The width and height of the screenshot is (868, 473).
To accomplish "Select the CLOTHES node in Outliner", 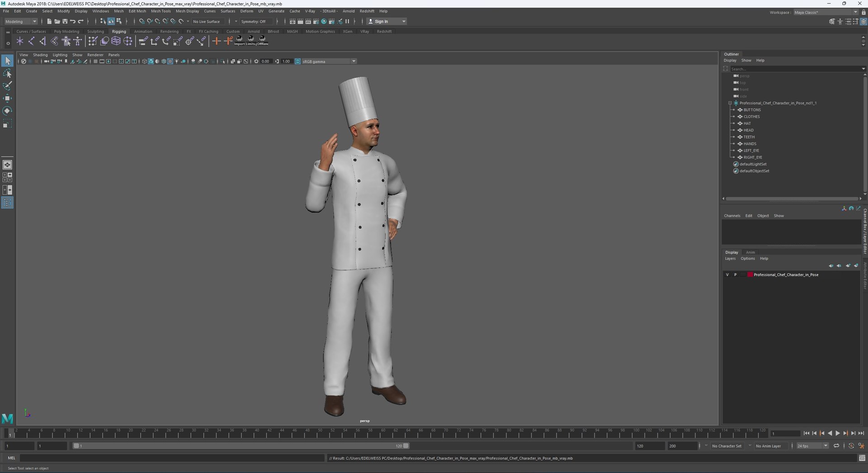I will coord(751,117).
